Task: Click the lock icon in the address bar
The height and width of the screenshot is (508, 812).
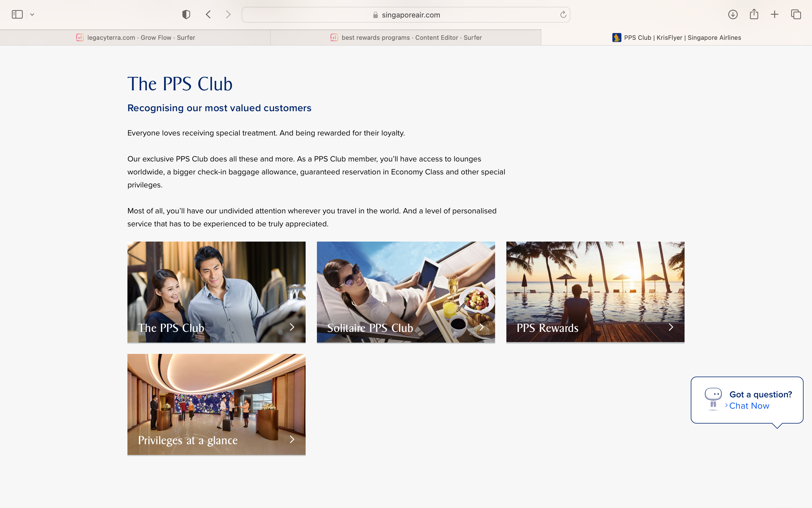Action: pyautogui.click(x=376, y=15)
